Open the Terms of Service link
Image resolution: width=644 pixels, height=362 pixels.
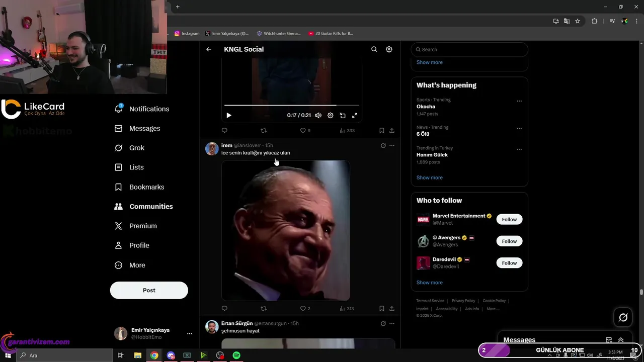tap(430, 301)
